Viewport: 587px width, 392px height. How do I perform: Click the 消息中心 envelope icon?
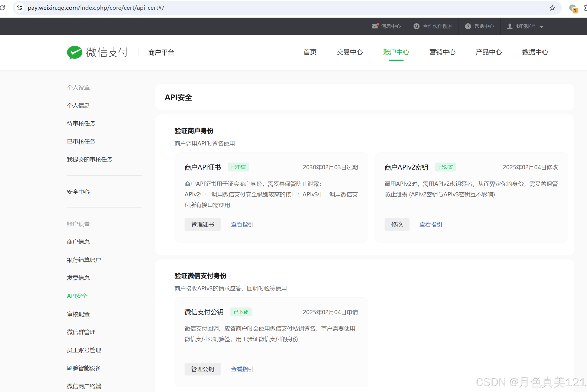(x=375, y=26)
